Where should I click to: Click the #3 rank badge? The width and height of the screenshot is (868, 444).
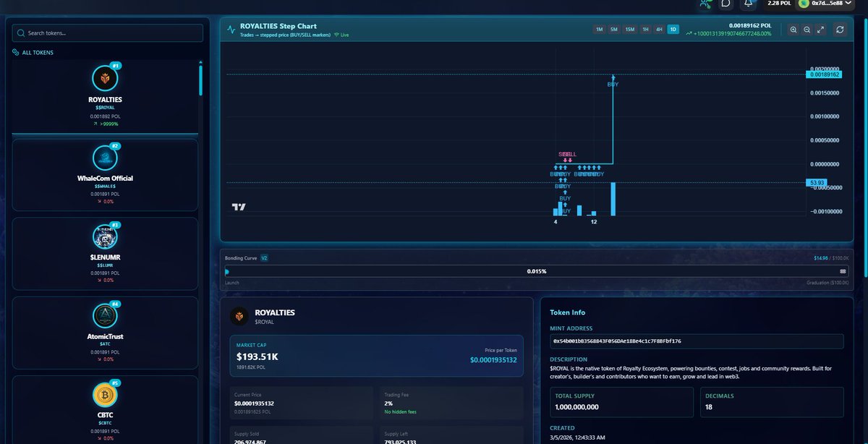(116, 224)
